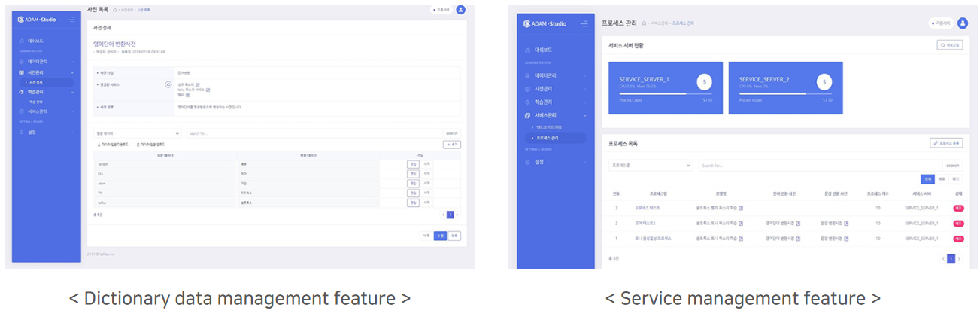Open the 프로세스명 search-type dropdown
The height and width of the screenshot is (335, 980).
650,165
